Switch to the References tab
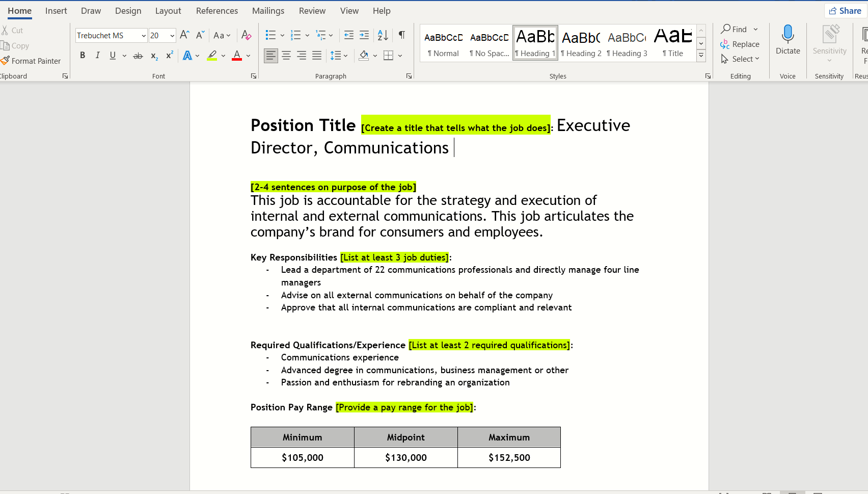Image resolution: width=868 pixels, height=494 pixels. pyautogui.click(x=216, y=10)
